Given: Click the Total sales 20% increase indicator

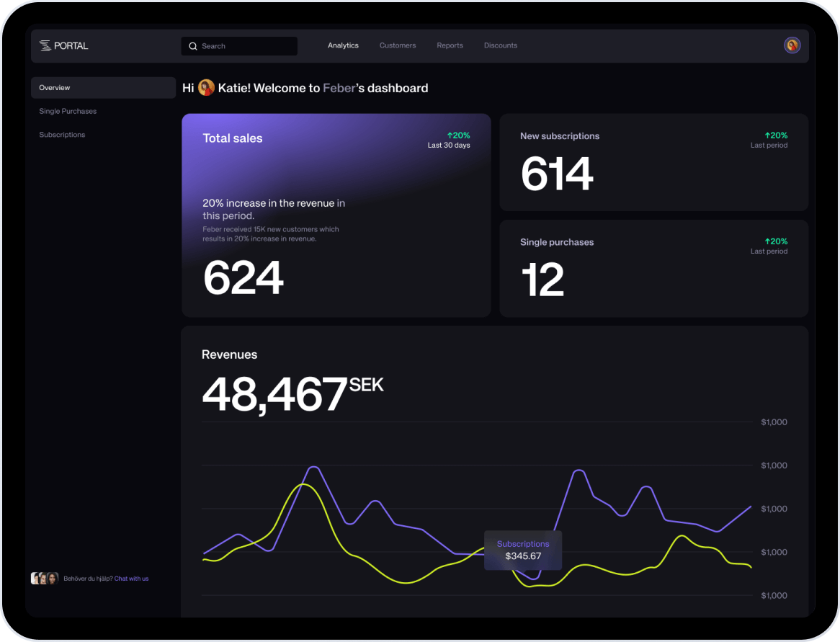Looking at the screenshot, I should [x=458, y=135].
